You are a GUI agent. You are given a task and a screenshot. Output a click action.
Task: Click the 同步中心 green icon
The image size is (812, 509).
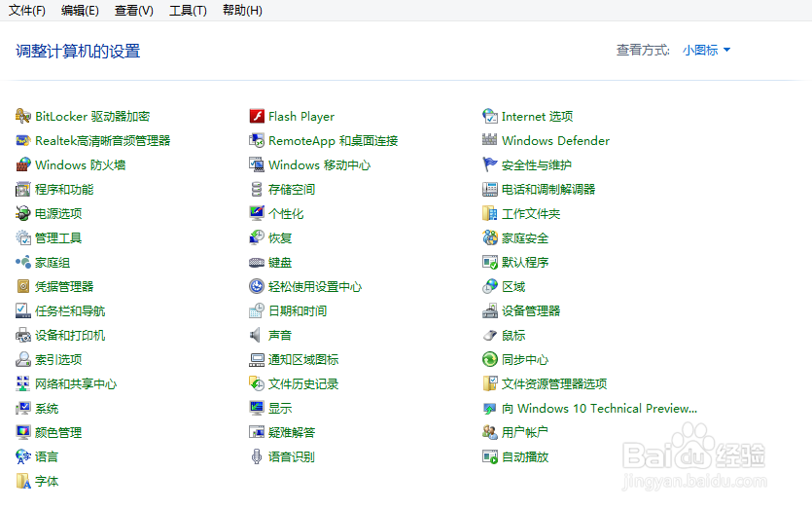490,359
